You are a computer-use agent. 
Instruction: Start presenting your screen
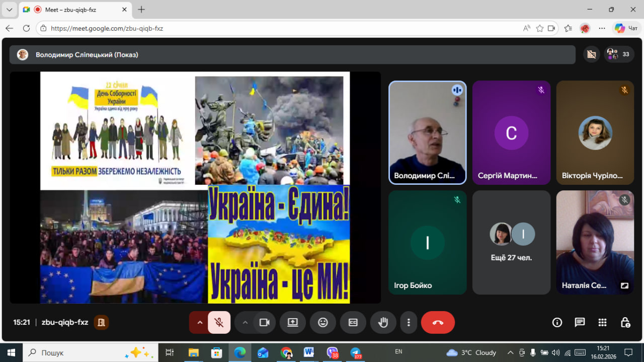[293, 323]
